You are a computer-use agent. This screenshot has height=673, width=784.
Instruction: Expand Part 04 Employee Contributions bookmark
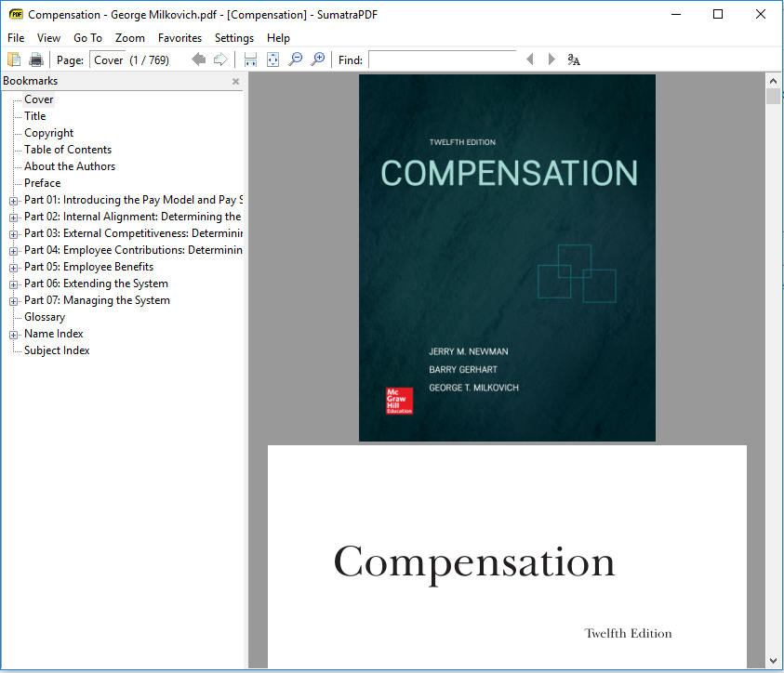pyautogui.click(x=14, y=251)
